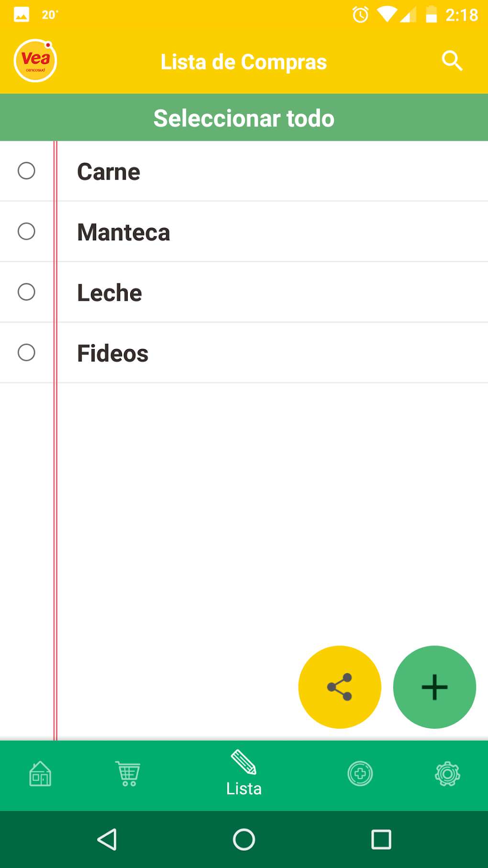Tap the Manteca list item text
Viewport: 488px width, 868px height.
pos(123,233)
